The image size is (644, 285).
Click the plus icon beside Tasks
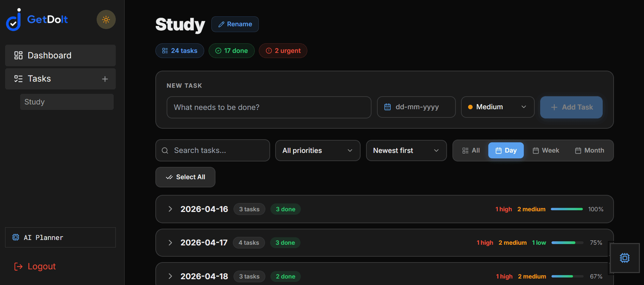click(x=105, y=79)
